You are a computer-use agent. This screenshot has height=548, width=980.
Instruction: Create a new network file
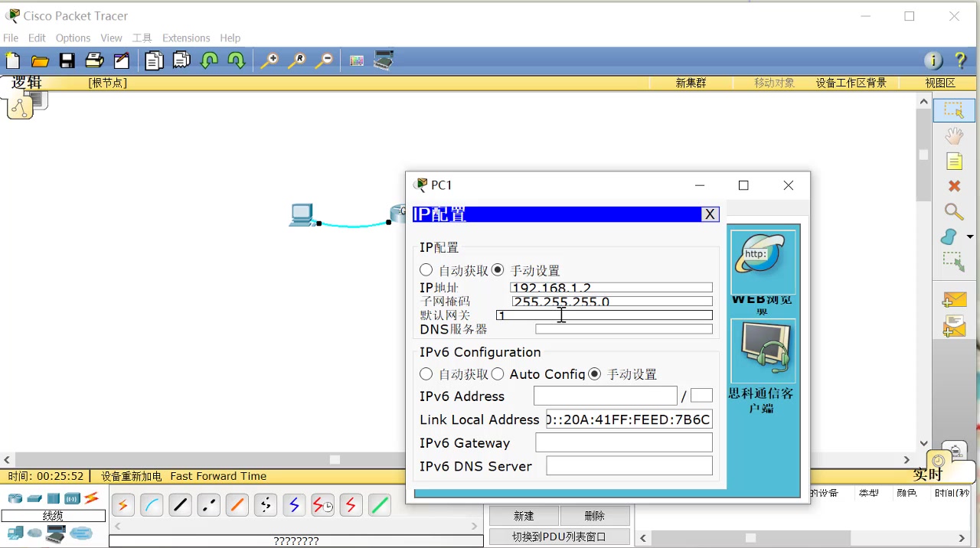[x=13, y=61]
